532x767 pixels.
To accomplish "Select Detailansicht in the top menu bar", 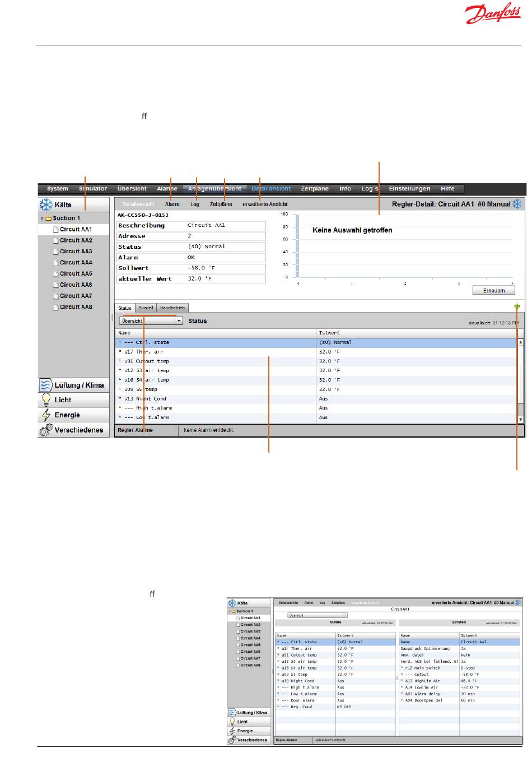I will click(271, 189).
